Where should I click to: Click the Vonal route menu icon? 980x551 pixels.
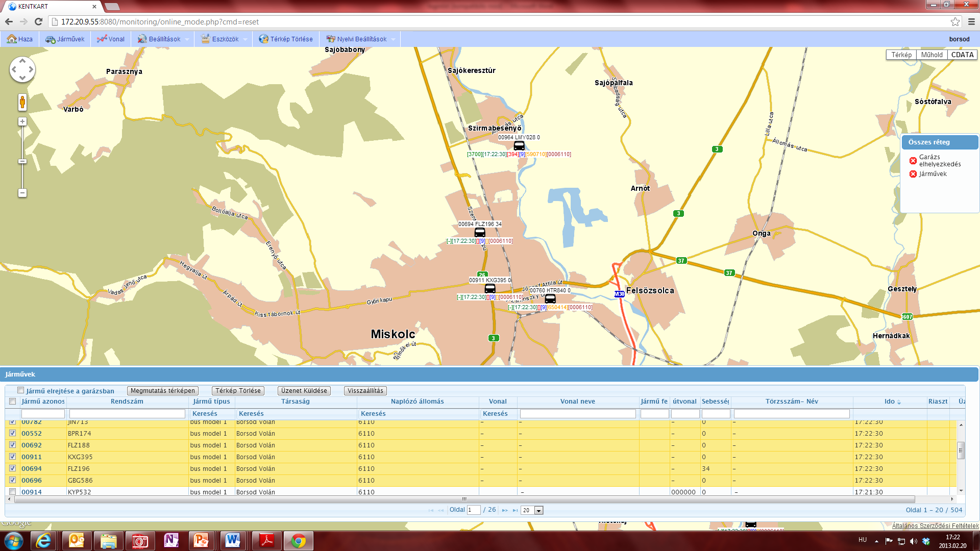click(x=102, y=39)
